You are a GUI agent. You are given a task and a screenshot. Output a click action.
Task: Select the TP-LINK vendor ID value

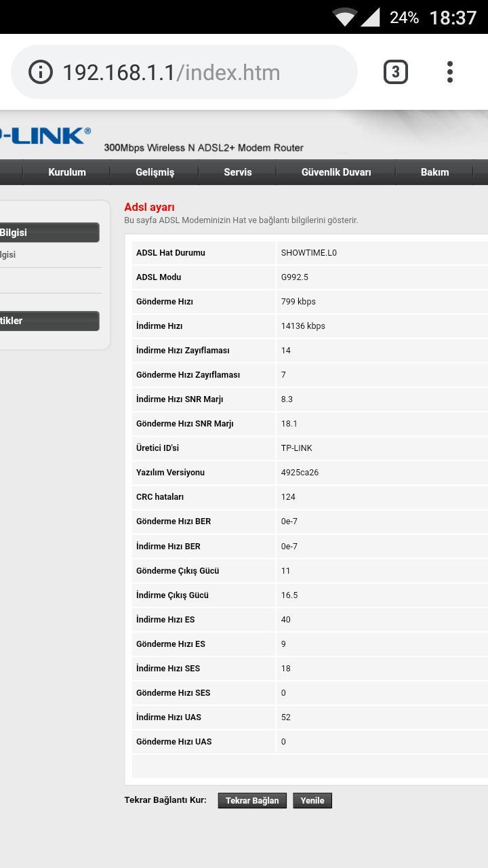tap(296, 448)
